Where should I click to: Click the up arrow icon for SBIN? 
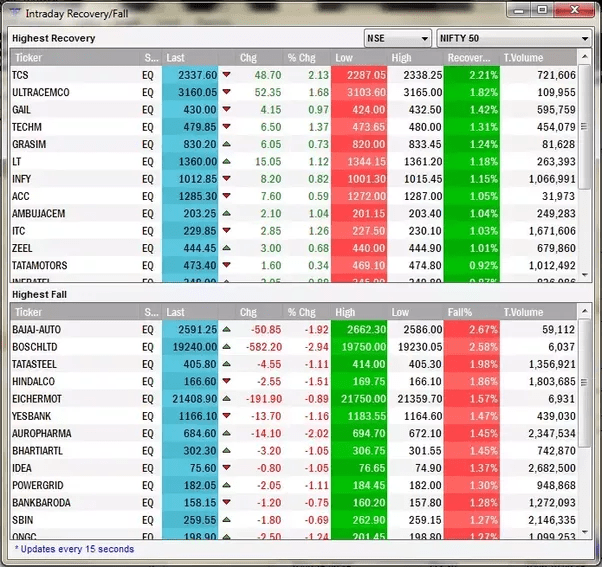point(227,520)
